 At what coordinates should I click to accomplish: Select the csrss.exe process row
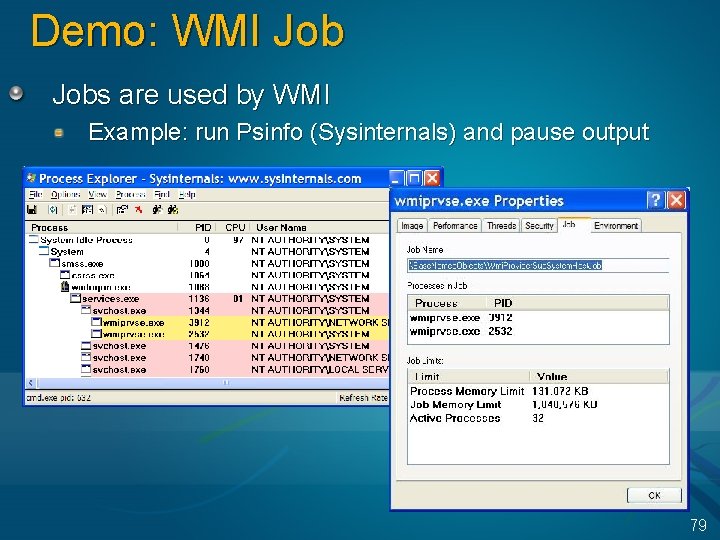pos(208,275)
